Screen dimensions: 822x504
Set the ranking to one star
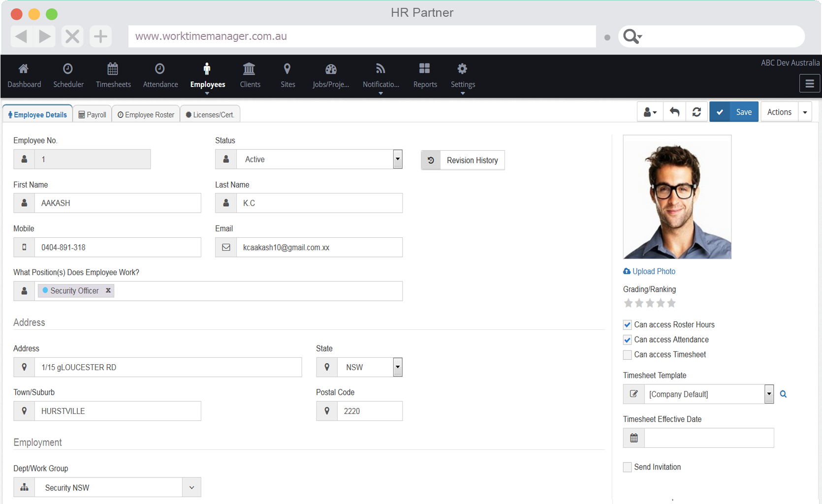(628, 303)
